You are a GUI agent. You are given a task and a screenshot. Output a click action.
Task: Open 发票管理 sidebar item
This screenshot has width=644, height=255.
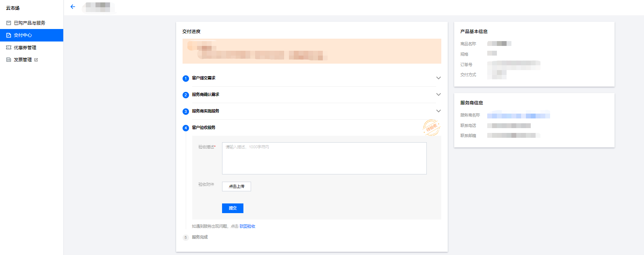click(31, 60)
